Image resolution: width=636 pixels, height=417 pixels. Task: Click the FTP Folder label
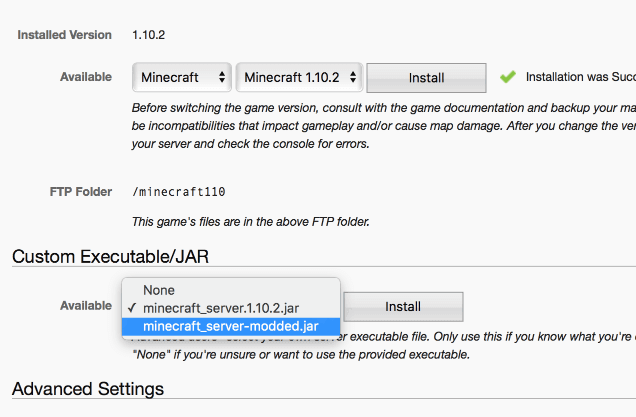click(x=79, y=191)
